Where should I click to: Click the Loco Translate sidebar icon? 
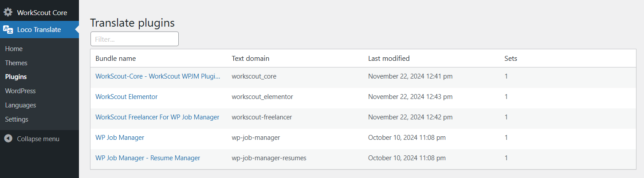pyautogui.click(x=8, y=30)
